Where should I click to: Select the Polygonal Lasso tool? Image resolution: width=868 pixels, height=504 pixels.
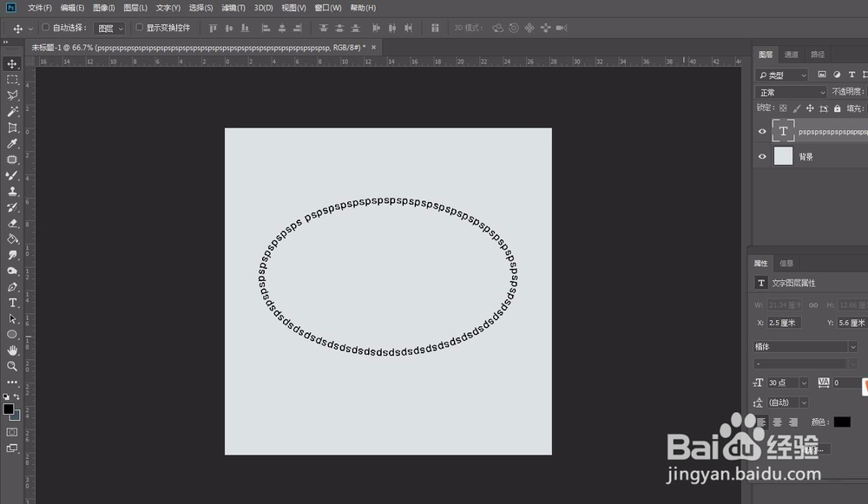pos(12,95)
